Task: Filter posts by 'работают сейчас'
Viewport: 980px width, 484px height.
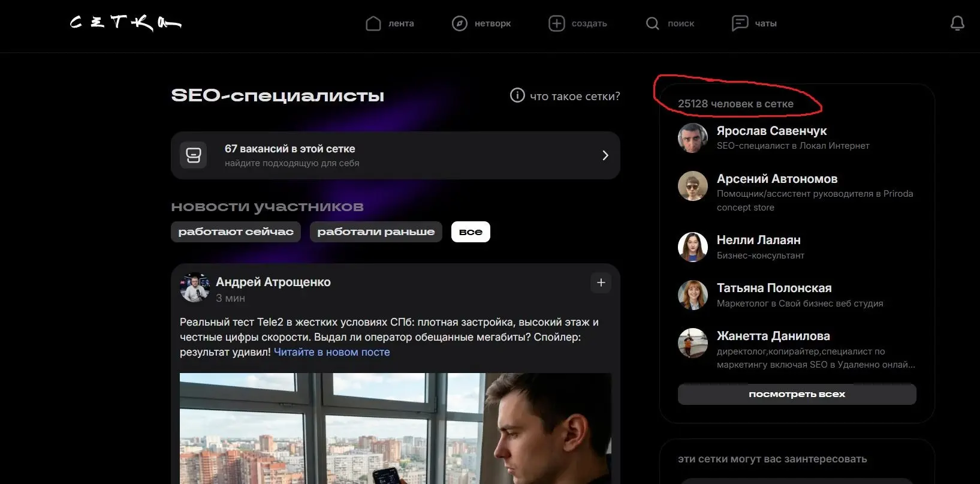Action: (236, 232)
